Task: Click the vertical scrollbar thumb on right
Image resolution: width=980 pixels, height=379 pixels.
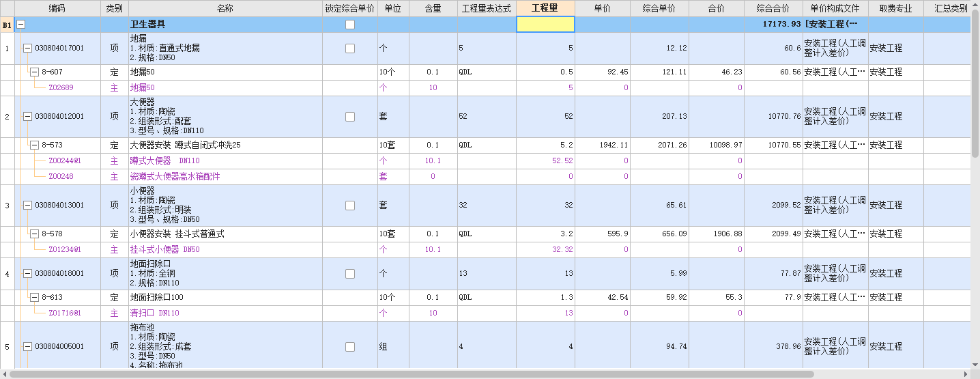Action: click(x=975, y=84)
